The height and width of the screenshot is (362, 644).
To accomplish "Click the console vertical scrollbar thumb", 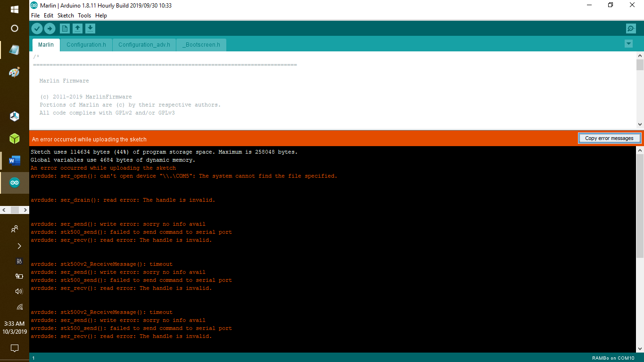I will [x=640, y=206].
